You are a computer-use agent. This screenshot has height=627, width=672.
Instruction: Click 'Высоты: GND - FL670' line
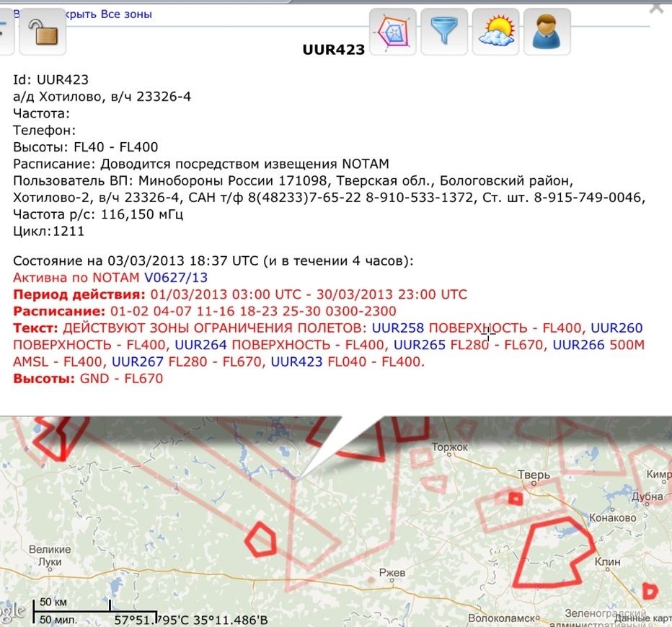point(88,379)
